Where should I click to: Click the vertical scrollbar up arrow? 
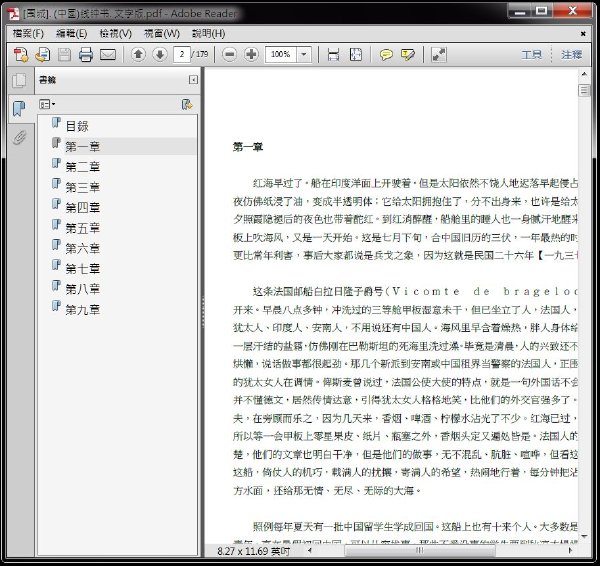point(584,74)
